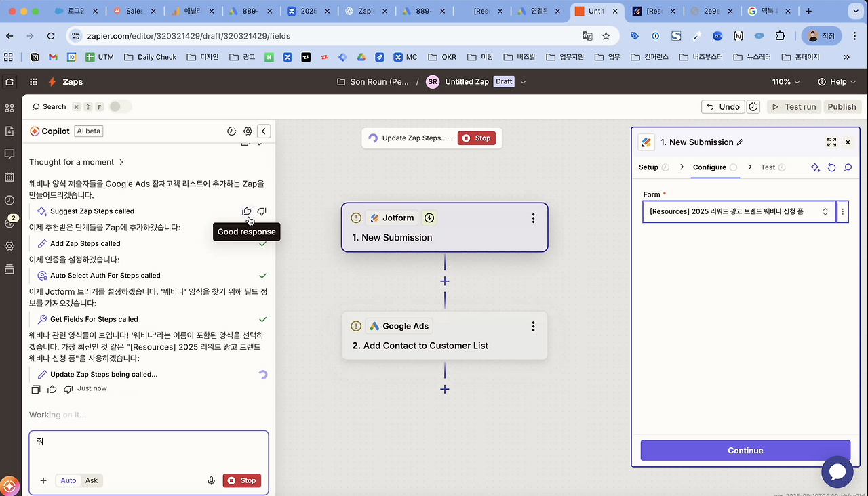868x496 pixels.
Task: Expand the step editor panel fullscreen
Action: (831, 142)
